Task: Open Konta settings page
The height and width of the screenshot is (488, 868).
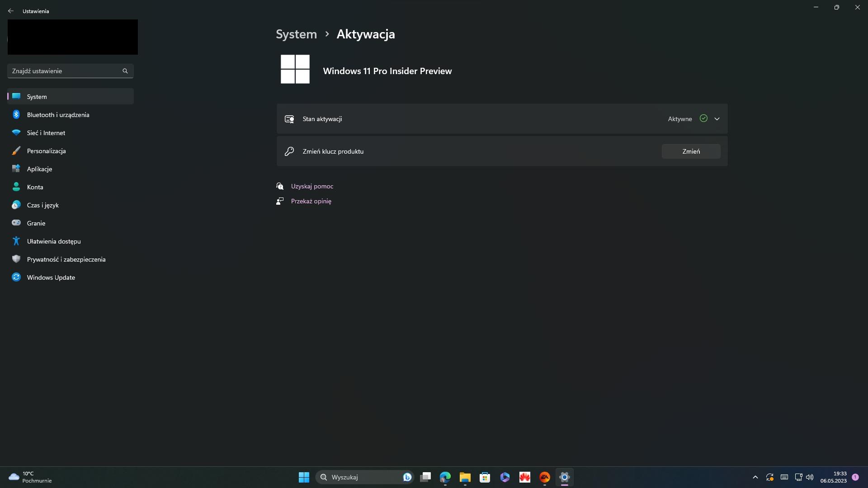Action: click(71, 187)
